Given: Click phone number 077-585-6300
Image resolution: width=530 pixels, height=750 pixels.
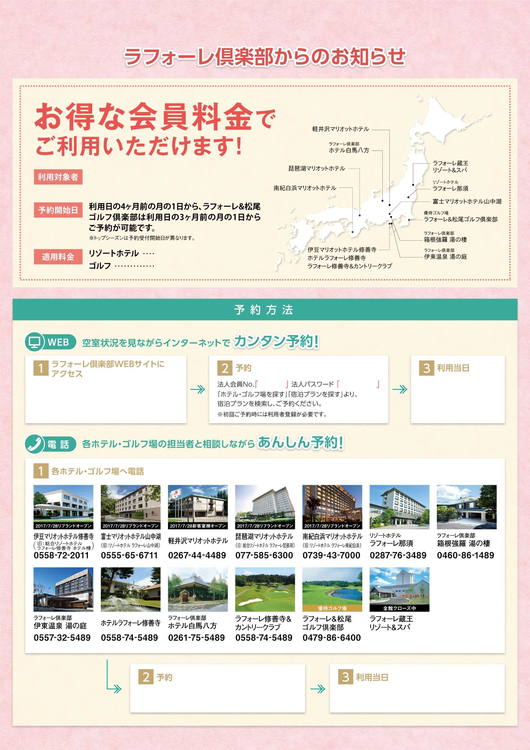Looking at the screenshot, I should click(264, 555).
